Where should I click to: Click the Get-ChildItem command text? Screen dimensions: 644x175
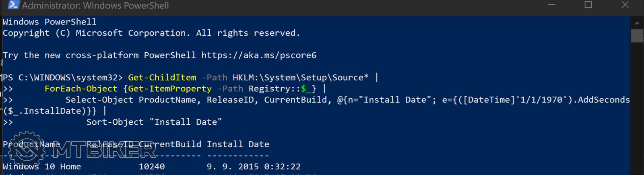162,77
